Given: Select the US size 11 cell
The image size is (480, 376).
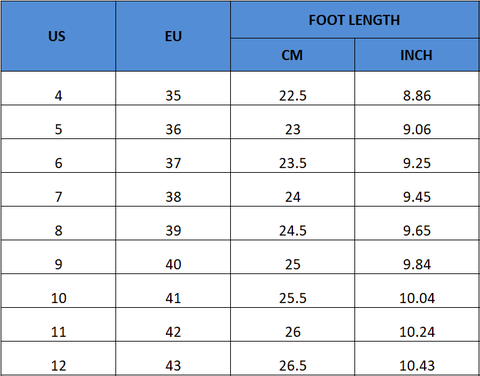Looking at the screenshot, I should [58, 325].
